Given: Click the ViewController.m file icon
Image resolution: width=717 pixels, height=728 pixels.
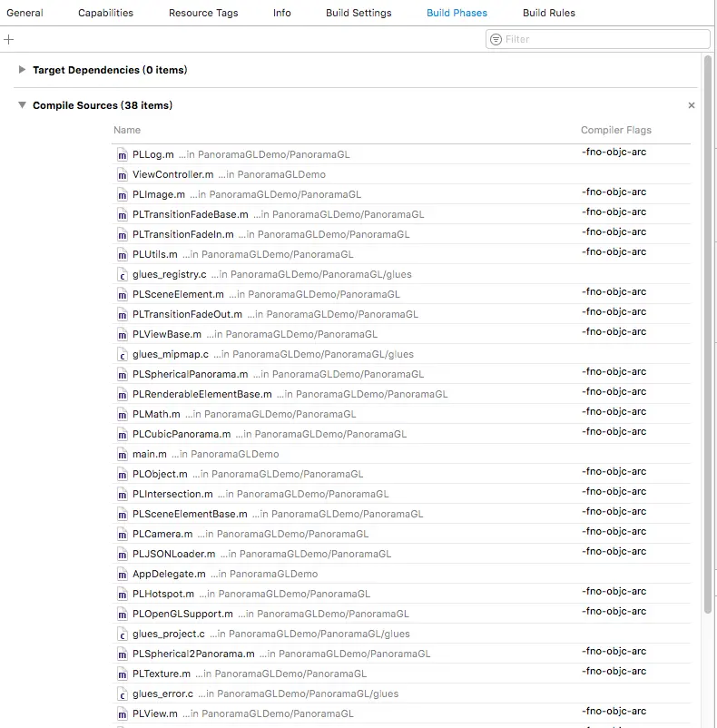Looking at the screenshot, I should point(122,175).
